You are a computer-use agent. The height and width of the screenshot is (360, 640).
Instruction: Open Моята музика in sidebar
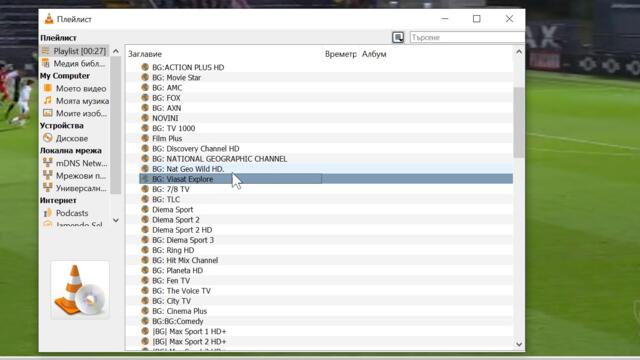75,101
